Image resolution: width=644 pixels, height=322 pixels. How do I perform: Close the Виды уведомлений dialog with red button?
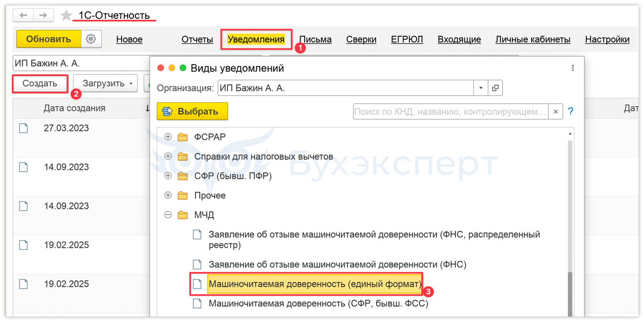(x=161, y=68)
